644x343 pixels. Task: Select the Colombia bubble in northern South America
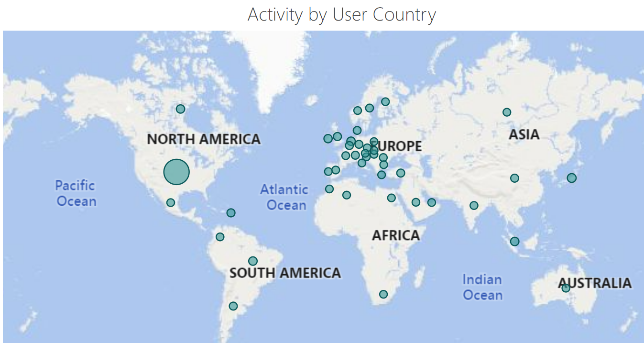(x=220, y=237)
